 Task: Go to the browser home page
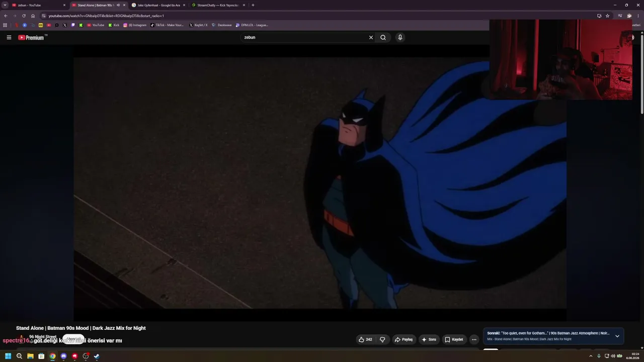pos(33,16)
